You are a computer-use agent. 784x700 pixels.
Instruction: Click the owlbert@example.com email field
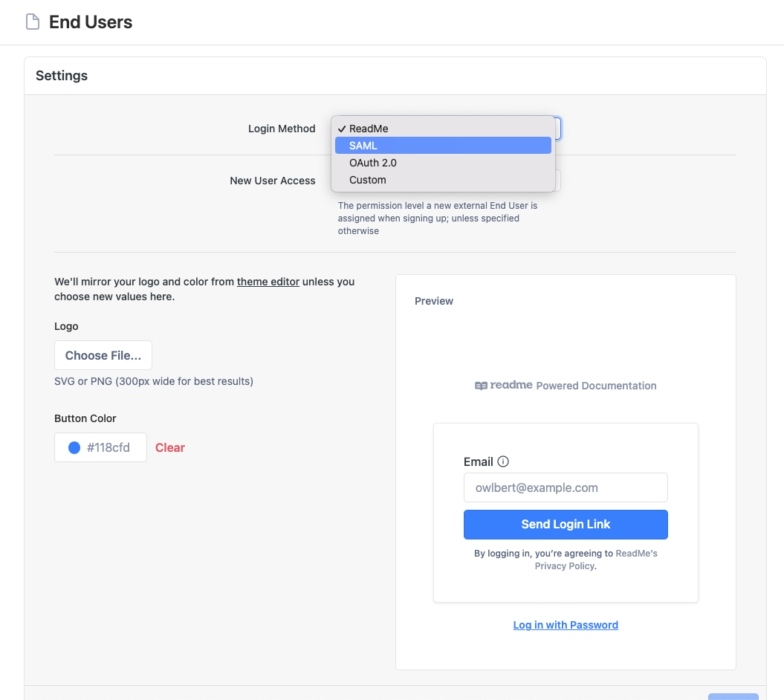point(566,487)
